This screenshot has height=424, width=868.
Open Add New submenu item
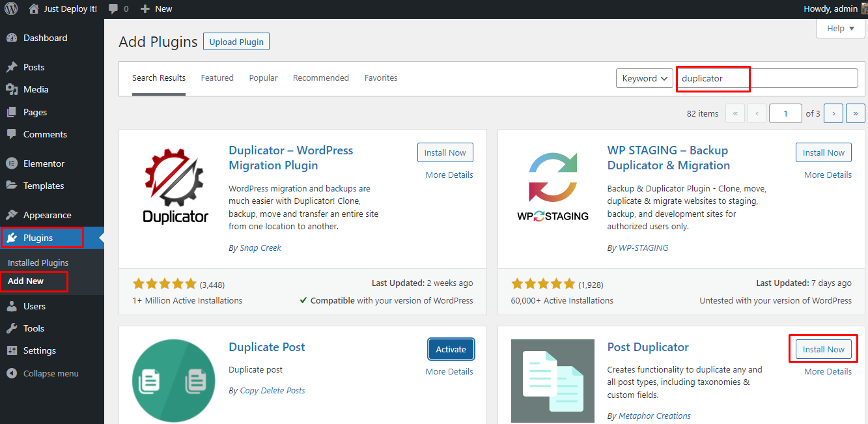pos(26,281)
